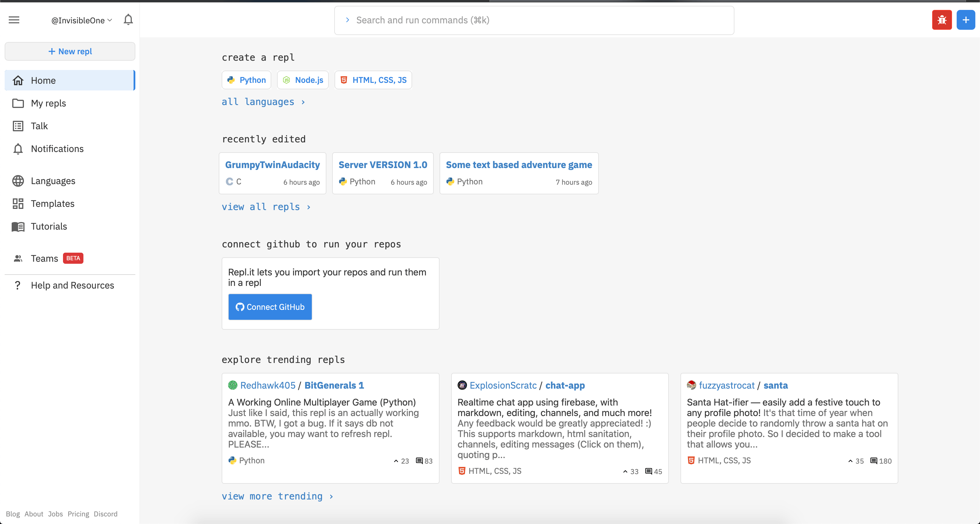The width and height of the screenshot is (980, 524).
Task: Click the Tutorials book icon
Action: tap(18, 227)
